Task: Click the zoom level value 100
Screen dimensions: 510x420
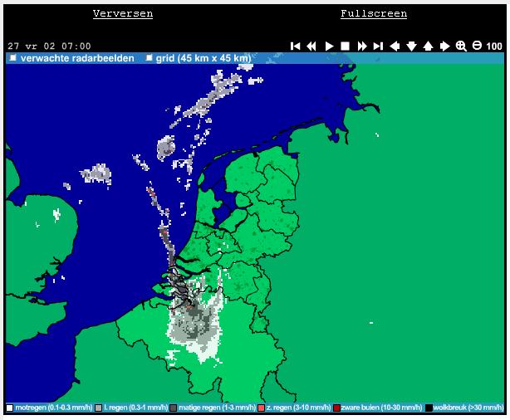Action: point(494,46)
